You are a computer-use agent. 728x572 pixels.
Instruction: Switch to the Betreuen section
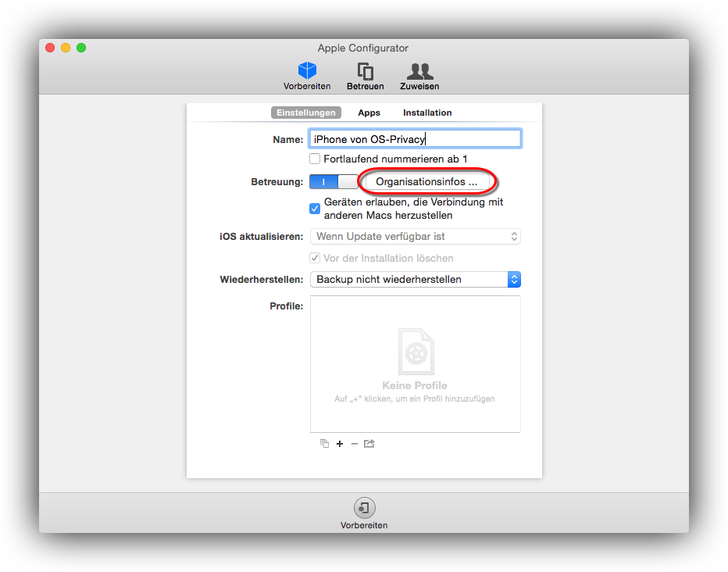366,76
